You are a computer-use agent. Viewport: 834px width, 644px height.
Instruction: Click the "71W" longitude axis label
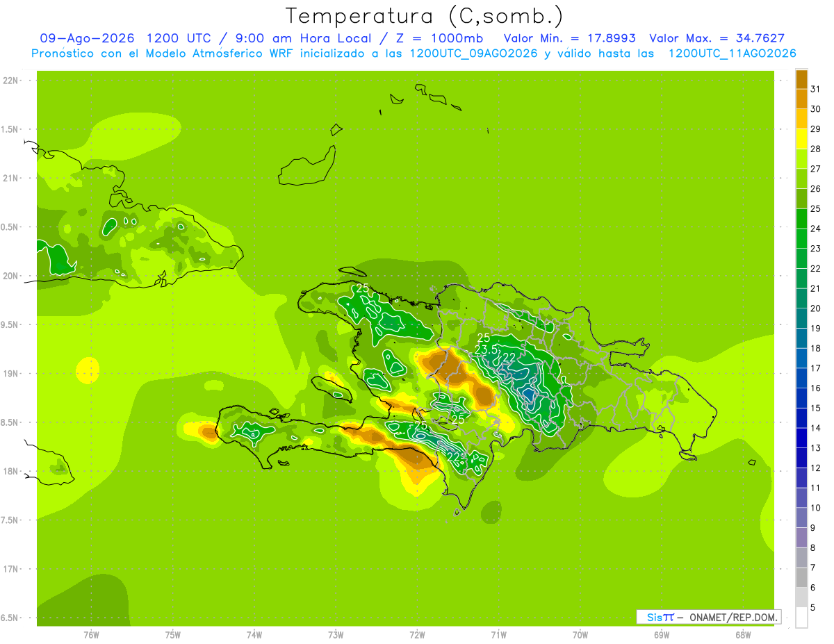pos(498,635)
